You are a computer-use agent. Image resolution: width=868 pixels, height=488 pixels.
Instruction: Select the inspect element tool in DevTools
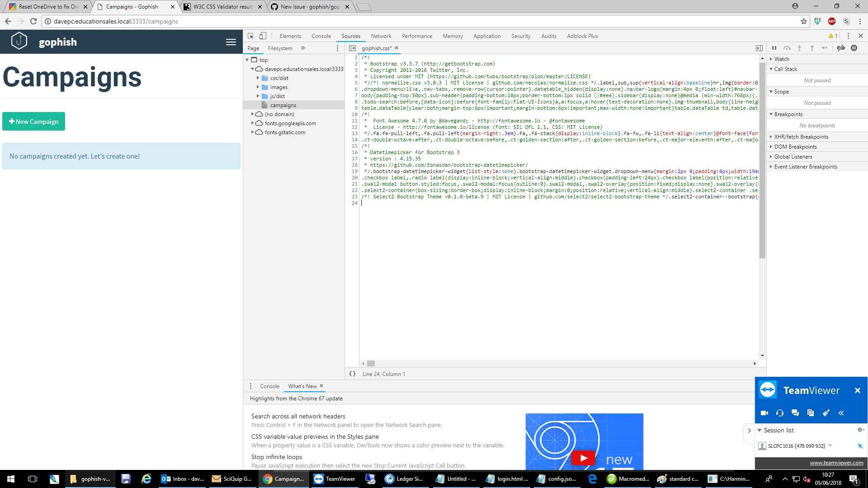tap(251, 36)
